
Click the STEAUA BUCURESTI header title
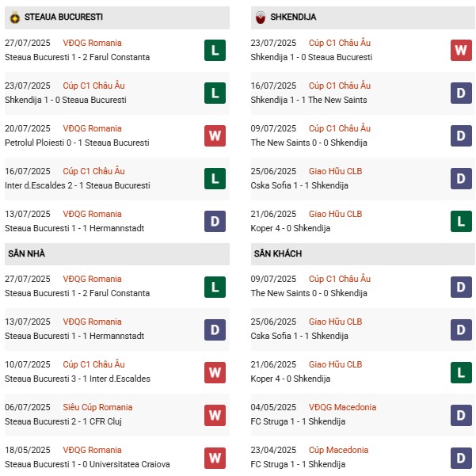[63, 17]
